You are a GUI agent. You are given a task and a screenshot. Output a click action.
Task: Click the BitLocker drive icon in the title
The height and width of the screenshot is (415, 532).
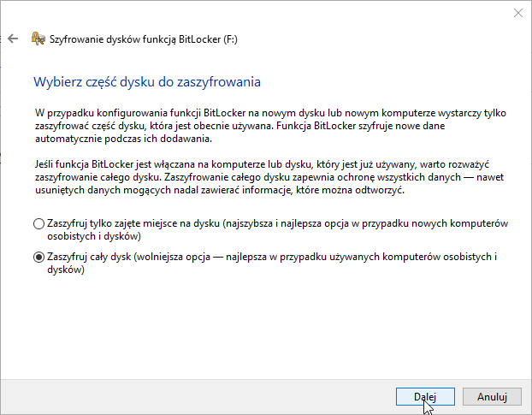tap(38, 39)
